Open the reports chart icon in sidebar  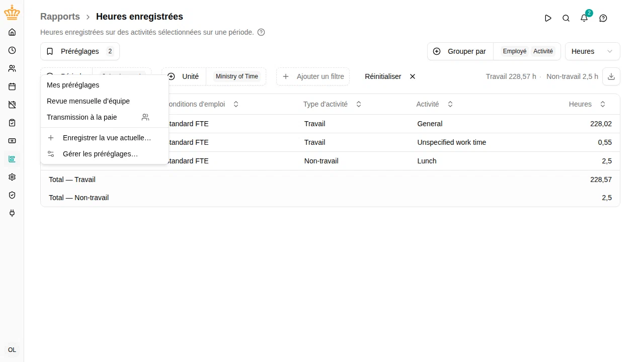click(x=12, y=159)
